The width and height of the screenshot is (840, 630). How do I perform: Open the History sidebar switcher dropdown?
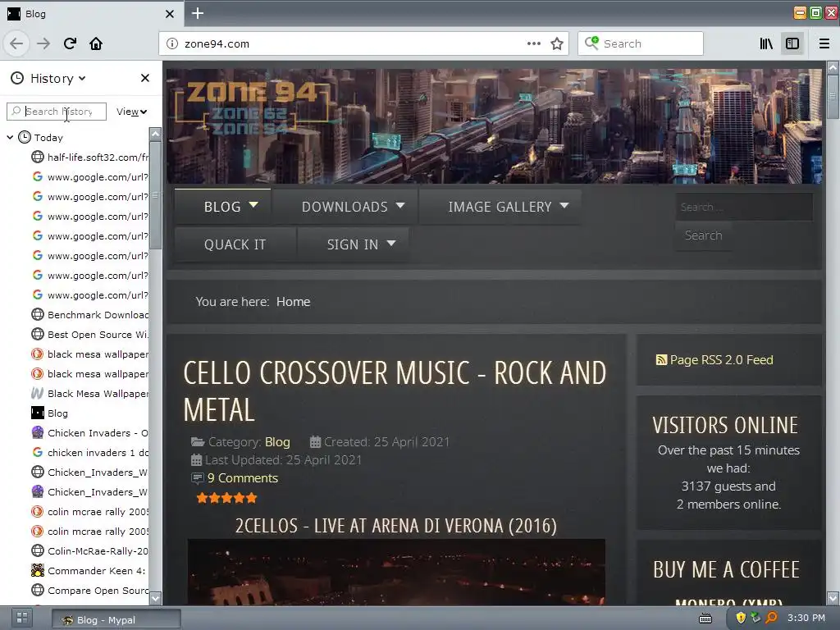coord(48,78)
